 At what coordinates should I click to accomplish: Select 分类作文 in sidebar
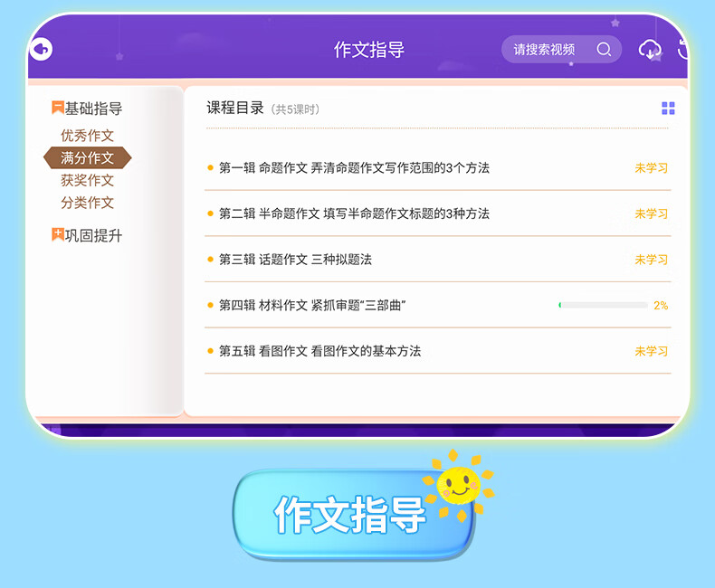click(87, 203)
